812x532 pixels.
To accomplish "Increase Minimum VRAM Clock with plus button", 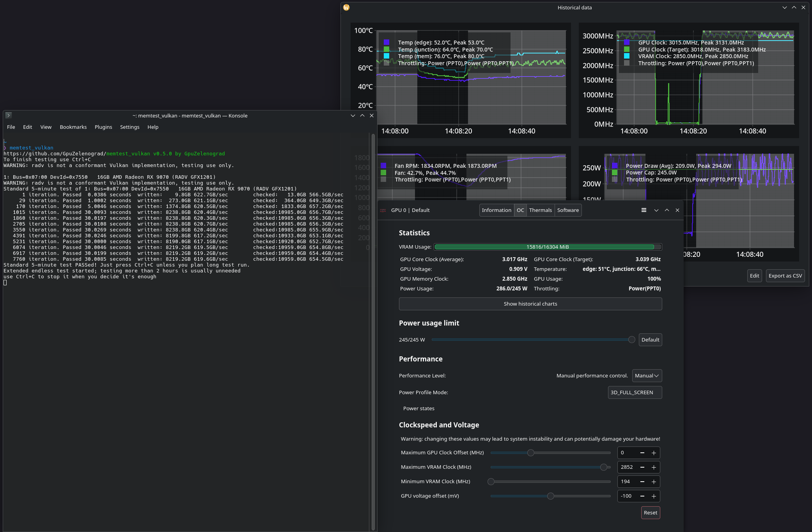I will [x=654, y=482].
